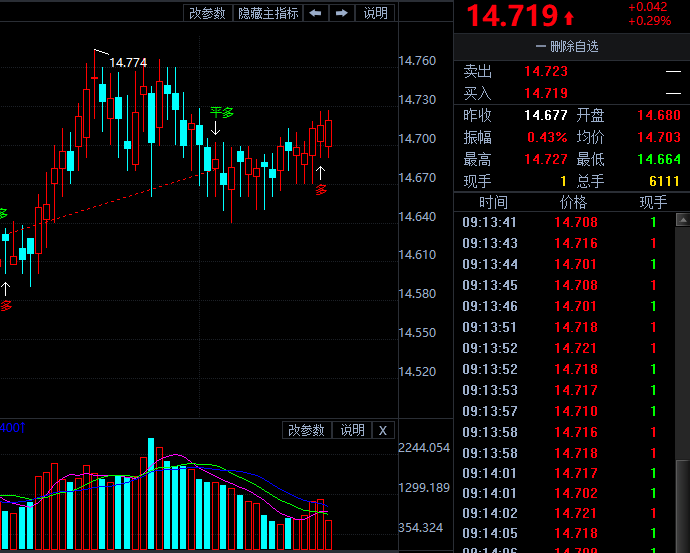Select the trade row at 09:13:43
The image size is (690, 553).
pyautogui.click(x=564, y=243)
